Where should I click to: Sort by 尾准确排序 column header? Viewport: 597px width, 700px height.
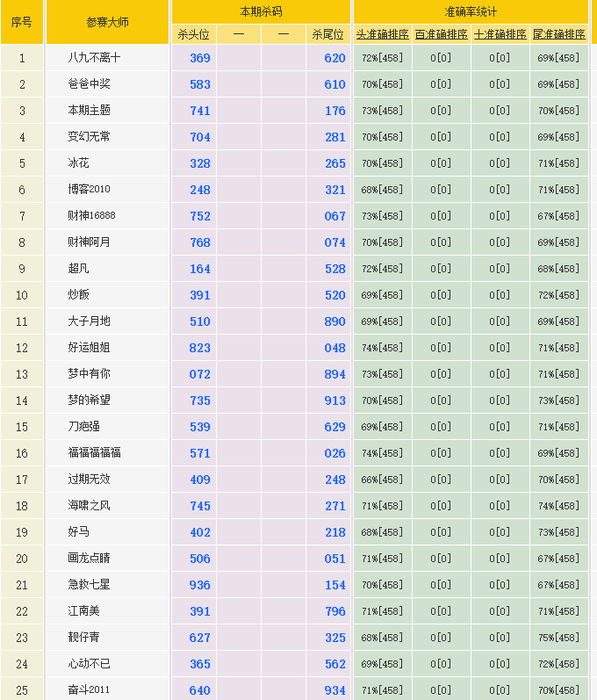(558, 34)
